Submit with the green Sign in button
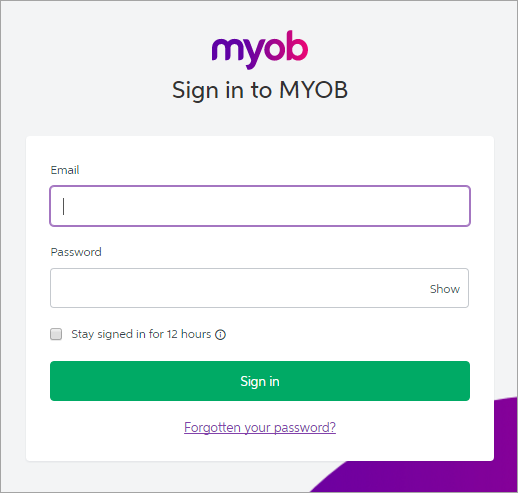518x493 pixels. coord(260,381)
